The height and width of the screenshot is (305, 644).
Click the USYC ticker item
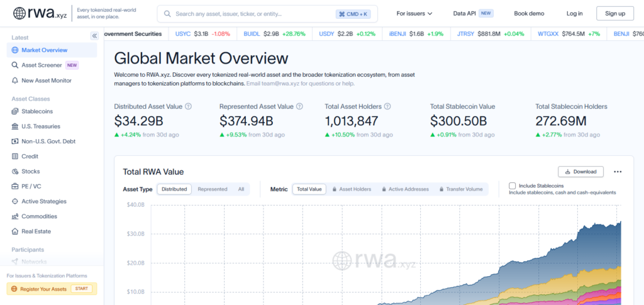coord(203,34)
